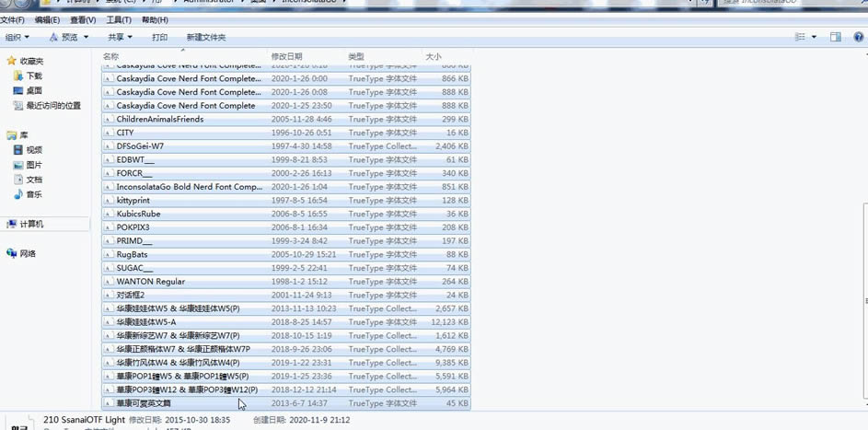Open the 图片 (Pictures) library

click(x=34, y=165)
